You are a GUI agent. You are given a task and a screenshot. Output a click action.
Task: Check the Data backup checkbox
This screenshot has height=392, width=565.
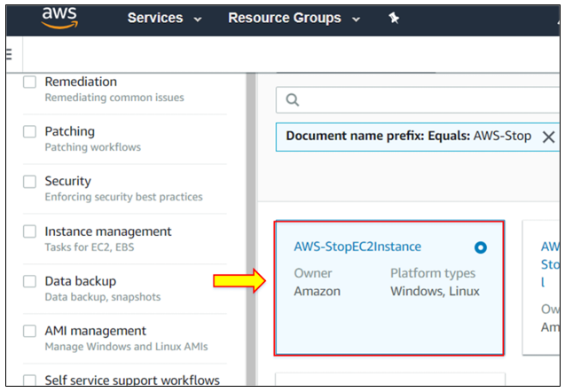coord(29,281)
